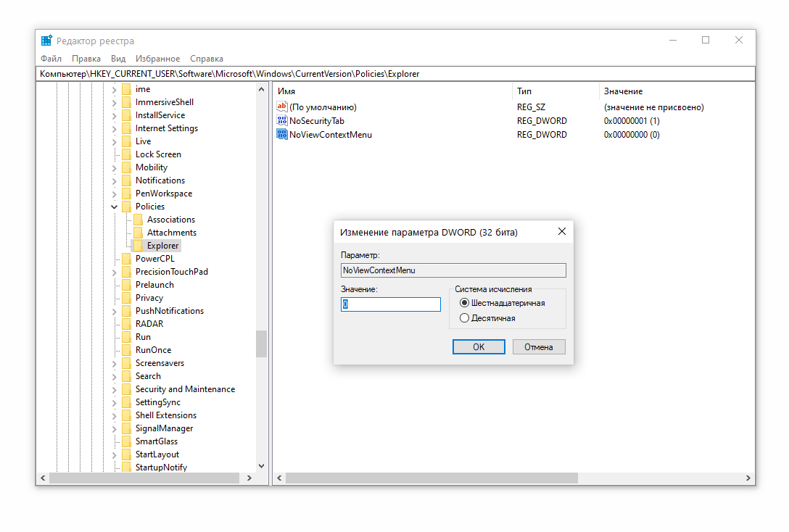The width and height of the screenshot is (789, 532).
Task: Click the Параметр name field in dialog
Action: coord(453,270)
